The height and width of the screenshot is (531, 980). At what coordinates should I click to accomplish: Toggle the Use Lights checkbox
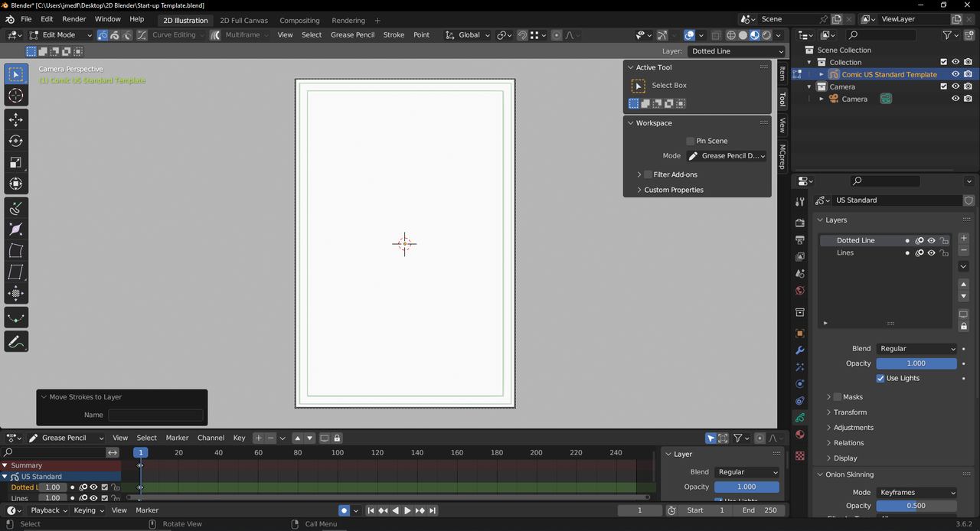[880, 378]
